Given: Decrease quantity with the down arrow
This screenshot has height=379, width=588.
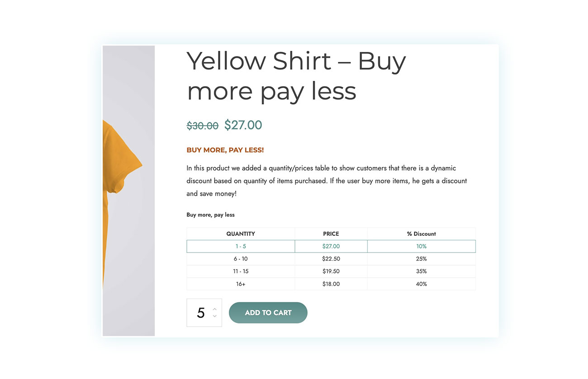Looking at the screenshot, I should point(214,316).
